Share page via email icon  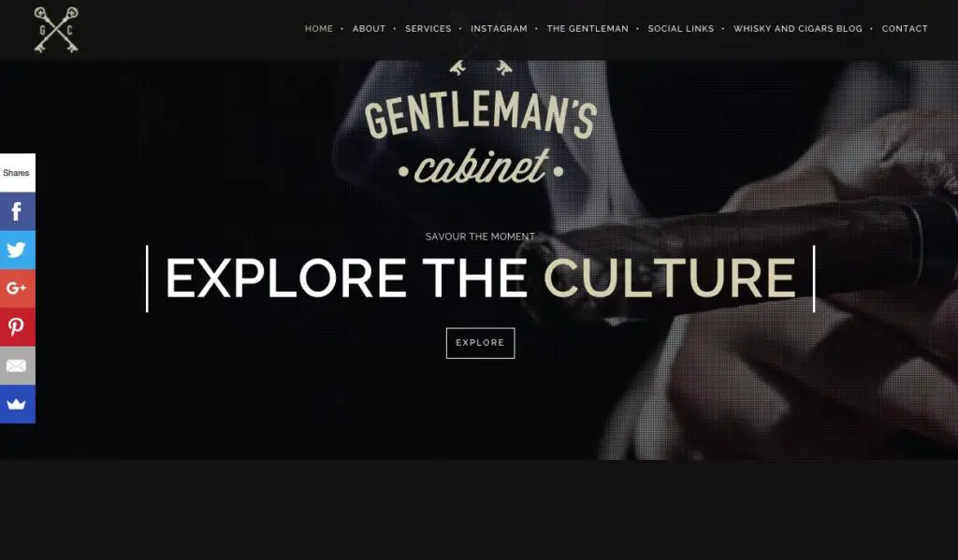coord(17,366)
